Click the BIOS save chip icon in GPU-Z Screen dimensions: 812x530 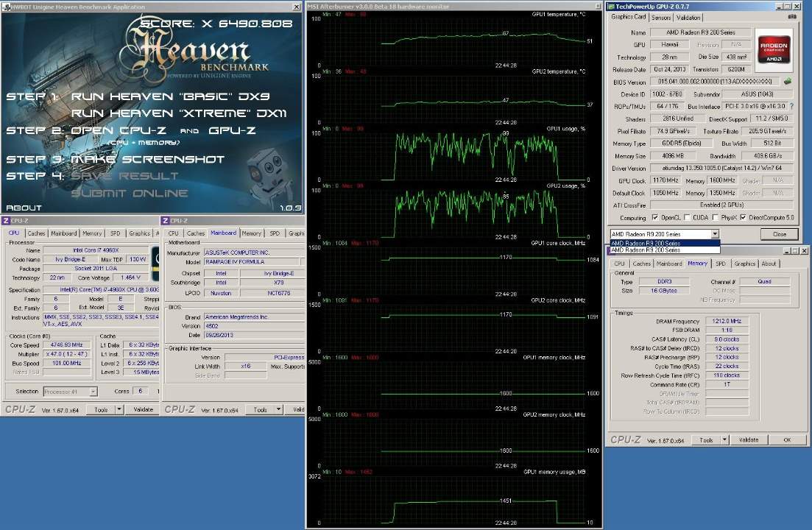(787, 81)
